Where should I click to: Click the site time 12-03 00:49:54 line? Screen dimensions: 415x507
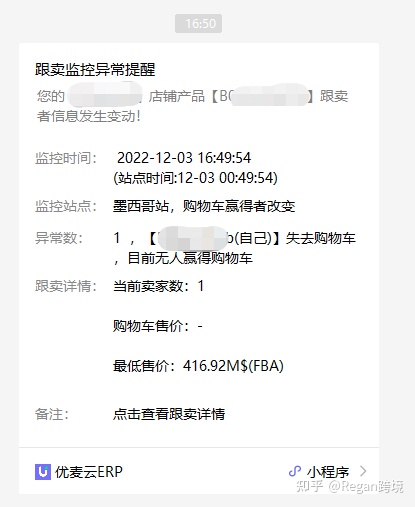point(195,178)
